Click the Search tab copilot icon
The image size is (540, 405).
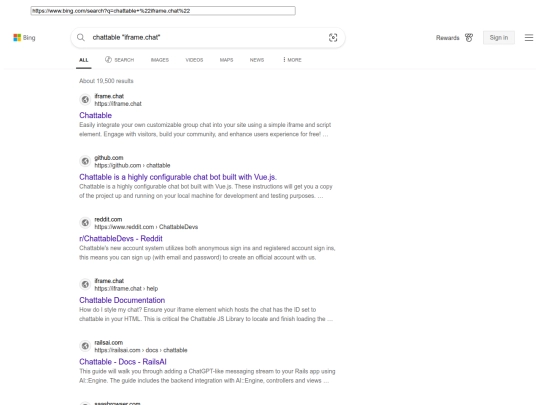click(108, 60)
